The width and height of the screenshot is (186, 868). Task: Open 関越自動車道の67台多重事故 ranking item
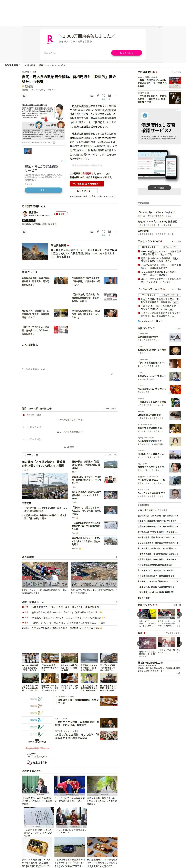click(160, 260)
